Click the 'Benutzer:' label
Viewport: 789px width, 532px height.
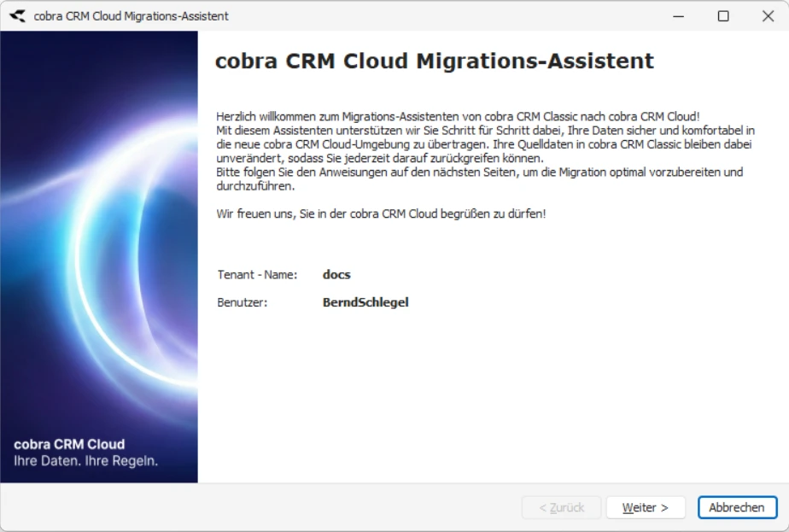(x=243, y=301)
